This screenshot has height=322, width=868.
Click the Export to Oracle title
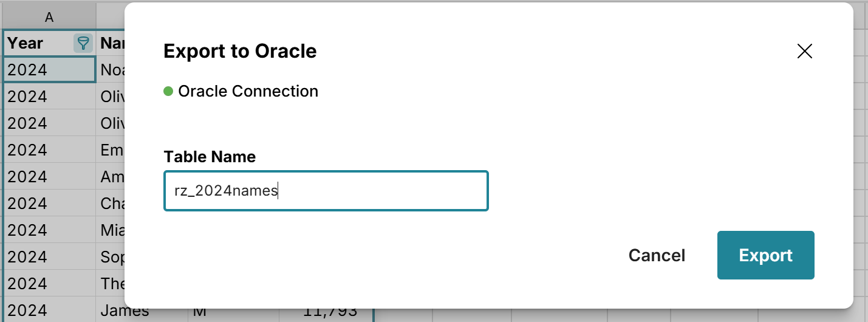(x=240, y=51)
